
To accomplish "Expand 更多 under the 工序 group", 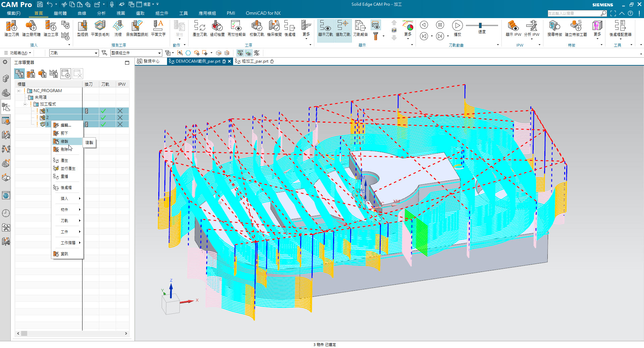I will click(306, 29).
